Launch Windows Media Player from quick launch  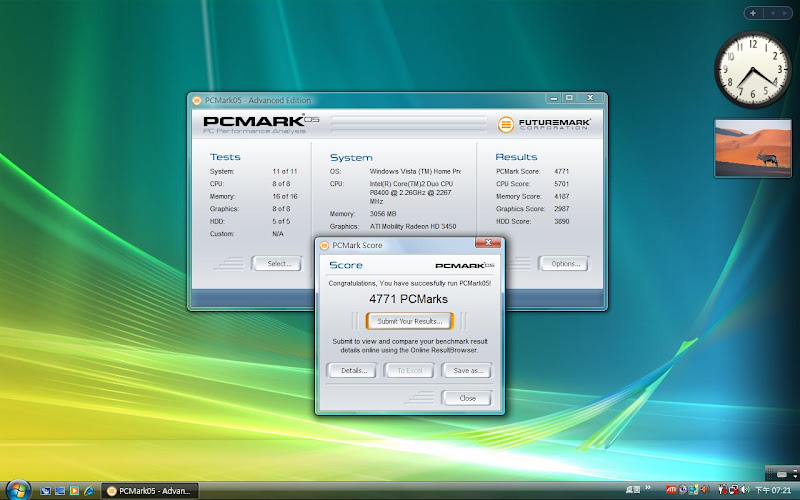pyautogui.click(x=74, y=491)
